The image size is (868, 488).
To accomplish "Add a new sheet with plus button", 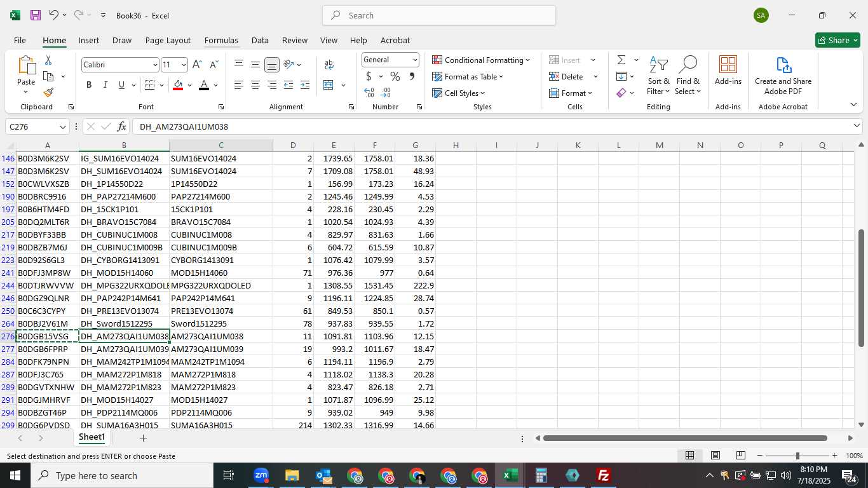I will (143, 438).
